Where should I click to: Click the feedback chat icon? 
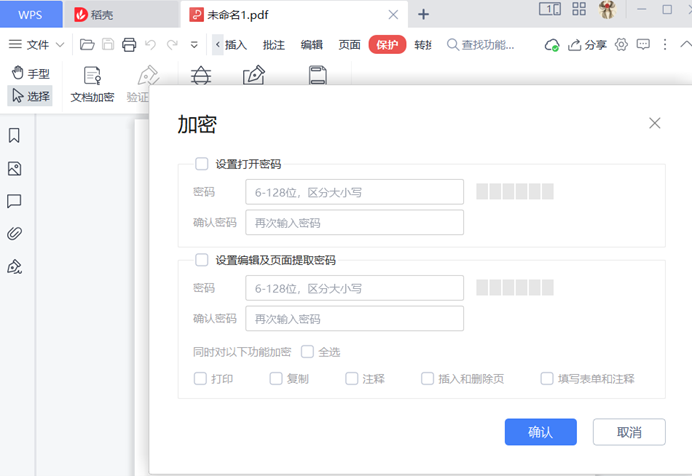[x=643, y=44]
